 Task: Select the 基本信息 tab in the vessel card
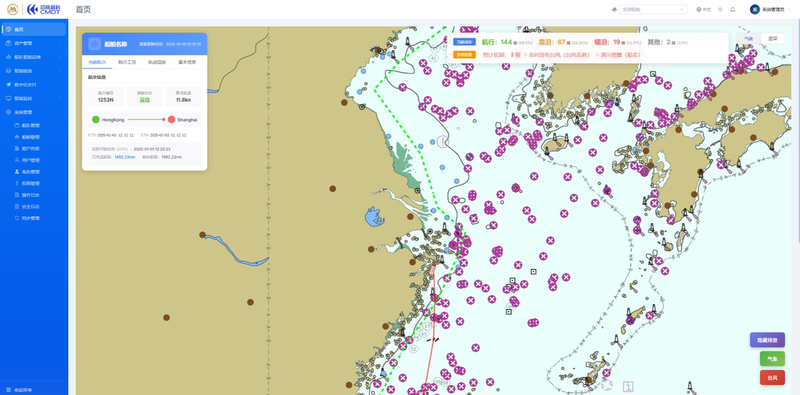point(186,62)
